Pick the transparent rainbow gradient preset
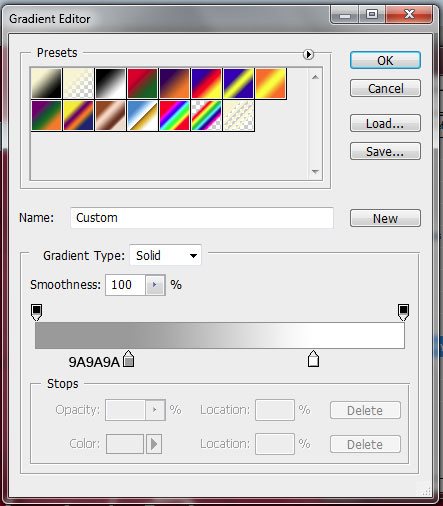The image size is (443, 506). point(206,115)
